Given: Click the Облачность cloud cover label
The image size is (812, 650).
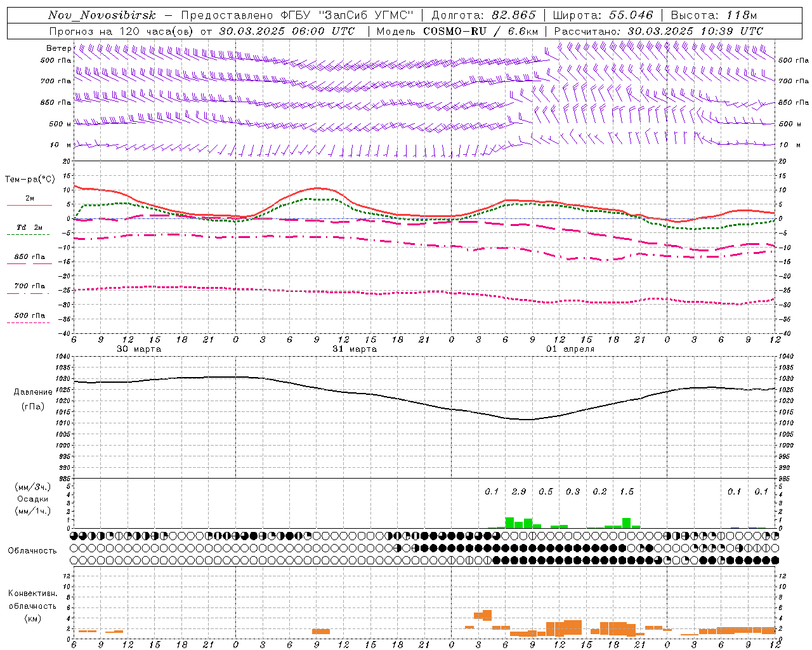Looking at the screenshot, I should coord(32,551).
